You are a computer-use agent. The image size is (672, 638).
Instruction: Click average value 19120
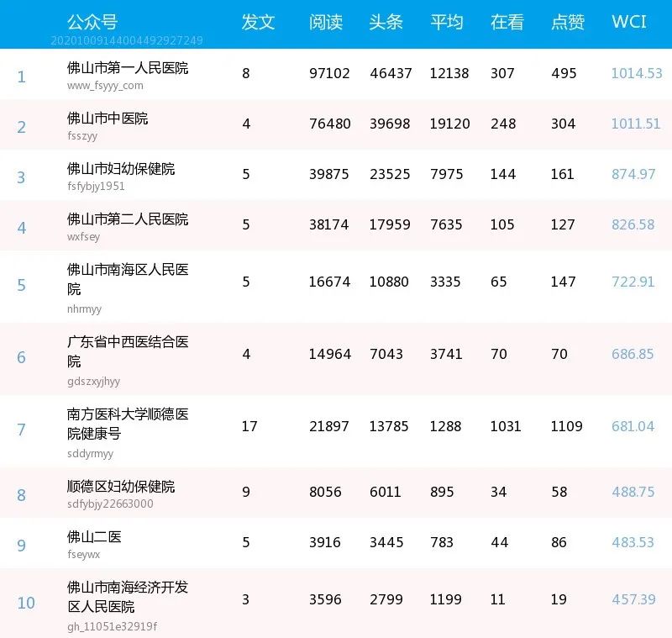[x=450, y=124]
